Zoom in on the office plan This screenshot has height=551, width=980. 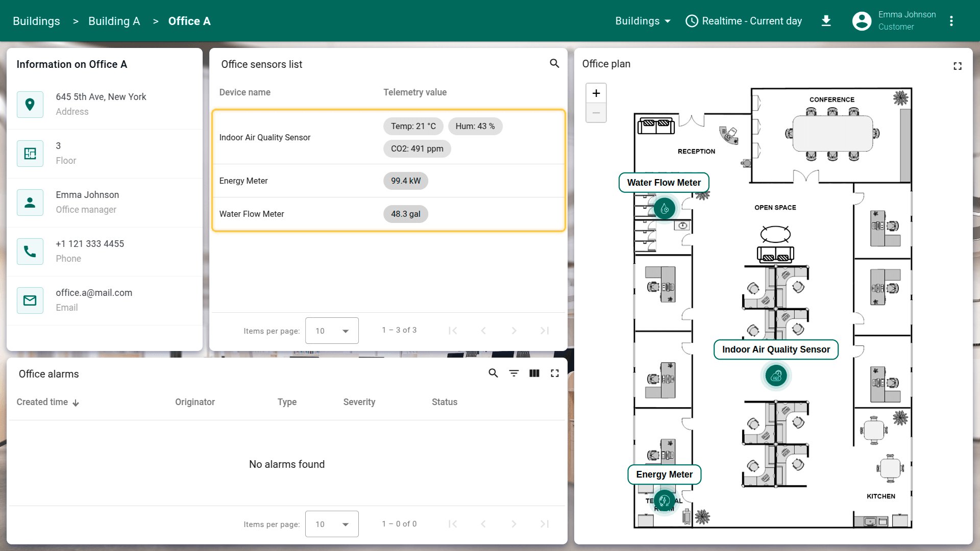point(596,93)
